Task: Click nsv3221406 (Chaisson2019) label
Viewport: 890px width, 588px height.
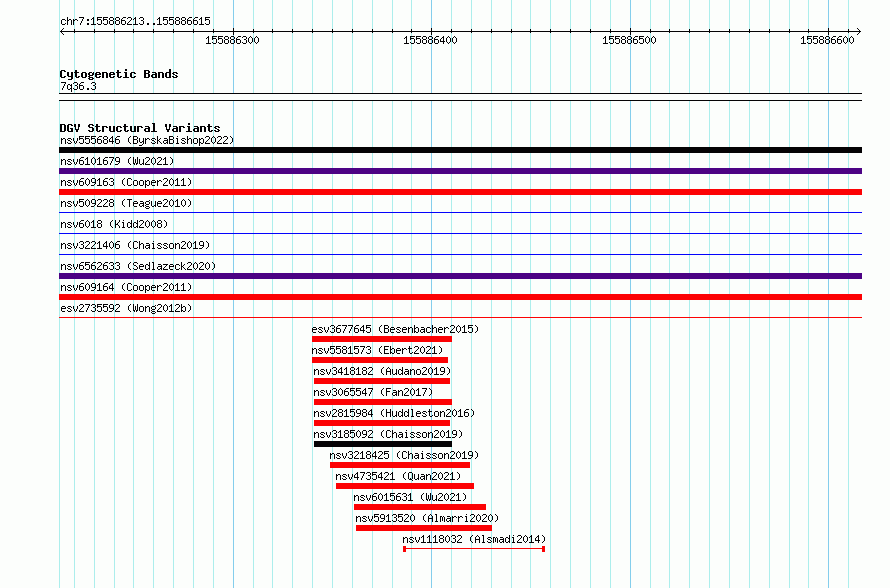Action: tap(135, 245)
